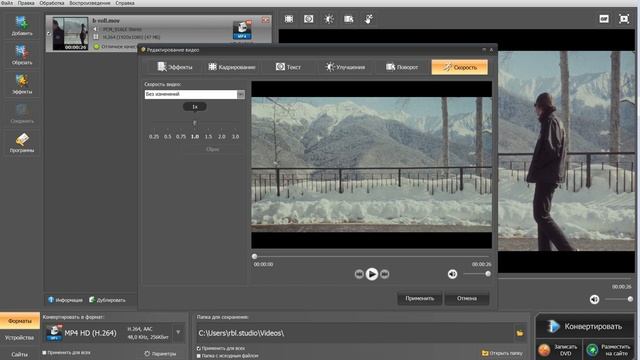Open the Правка menu
The height and width of the screenshot is (360, 640).
26,3
